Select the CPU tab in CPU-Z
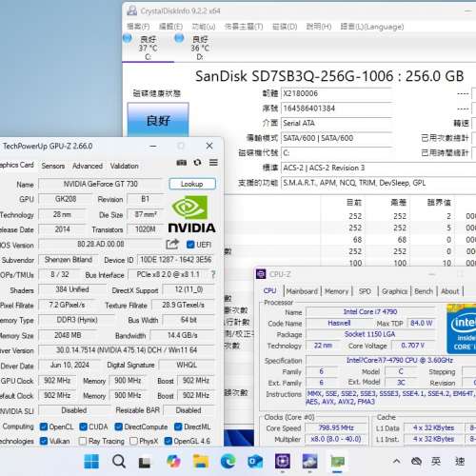The width and height of the screenshot is (476, 476). (x=269, y=290)
